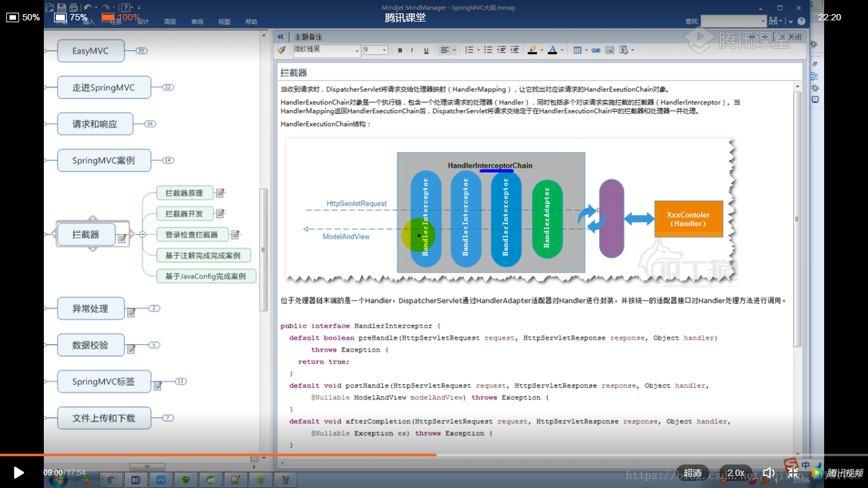Toggle underline formatting in notes
868x488 pixels.
coord(426,50)
